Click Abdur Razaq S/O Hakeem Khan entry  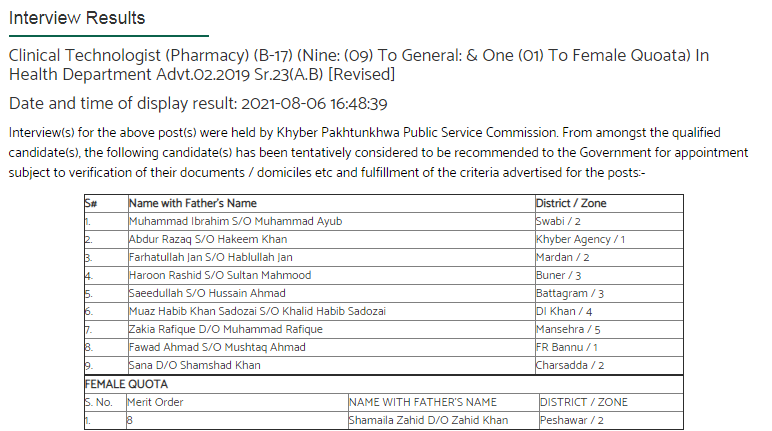(208, 239)
